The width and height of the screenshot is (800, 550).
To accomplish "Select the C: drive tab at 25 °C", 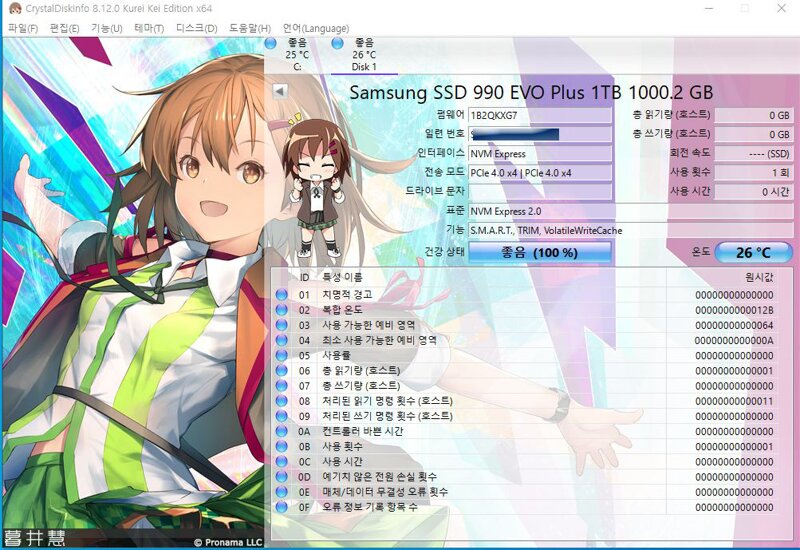I will tap(297, 55).
